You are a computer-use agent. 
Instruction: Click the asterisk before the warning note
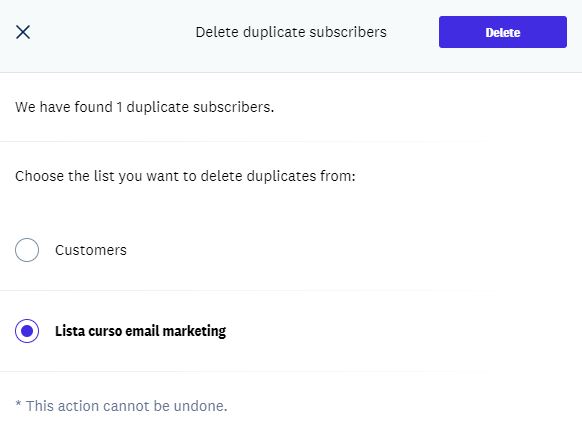point(18,404)
